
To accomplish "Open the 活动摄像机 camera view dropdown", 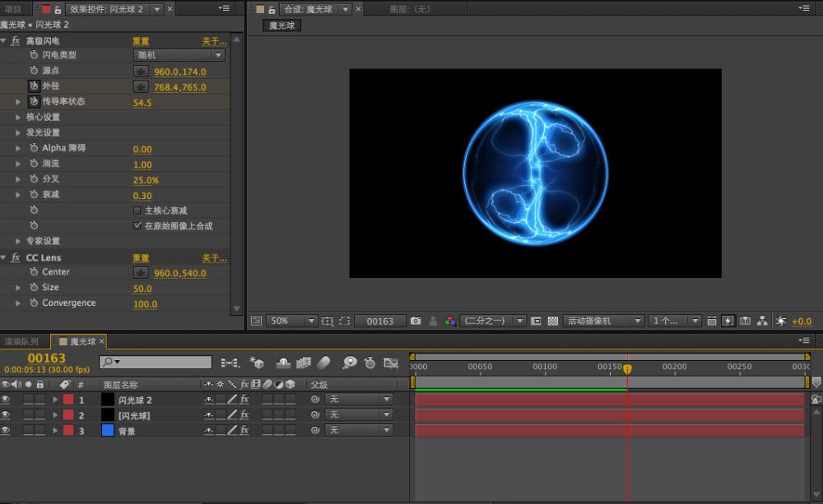I will [x=603, y=321].
